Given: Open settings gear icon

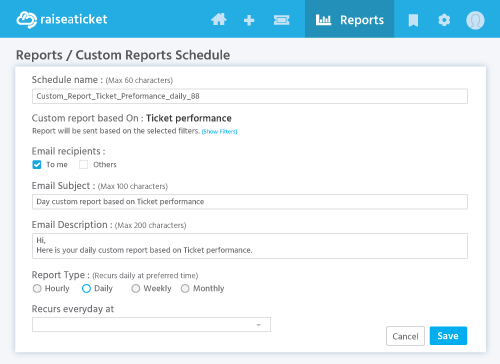Looking at the screenshot, I should point(444,20).
